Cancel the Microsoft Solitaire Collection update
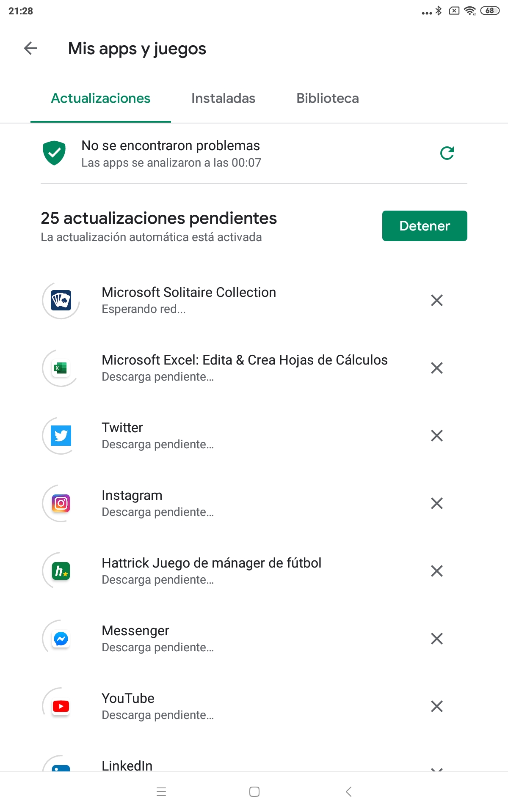Viewport: 508px width, 812px height. coord(437,300)
